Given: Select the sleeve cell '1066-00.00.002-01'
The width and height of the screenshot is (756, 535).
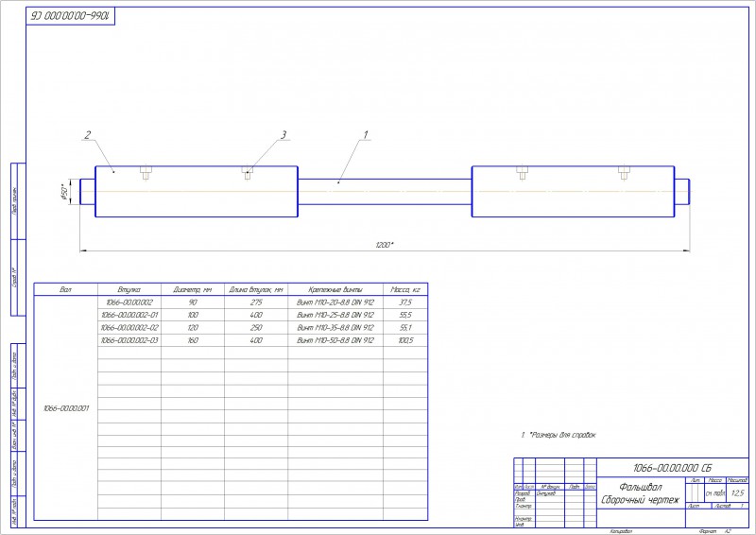Looking at the screenshot, I should tap(129, 315).
